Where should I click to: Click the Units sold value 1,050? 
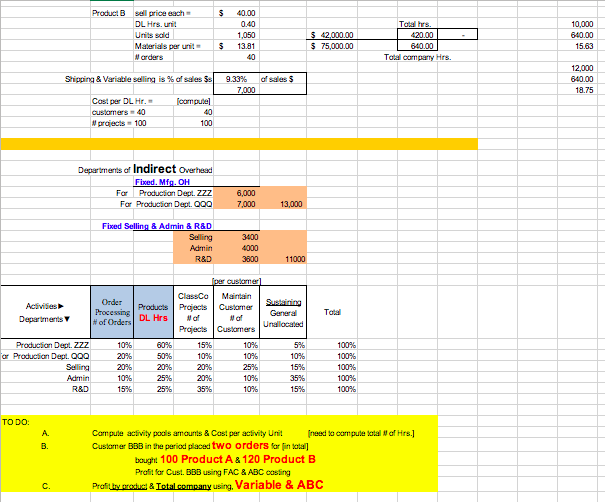coord(246,35)
